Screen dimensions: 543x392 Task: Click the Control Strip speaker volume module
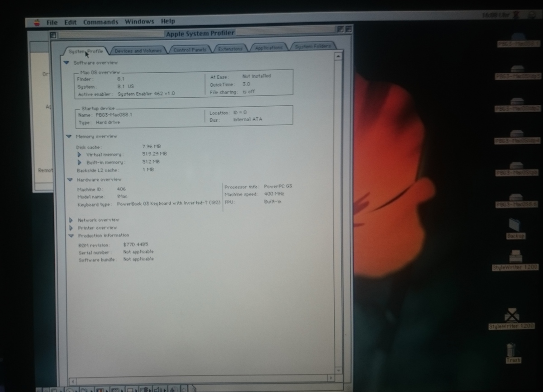159,389
